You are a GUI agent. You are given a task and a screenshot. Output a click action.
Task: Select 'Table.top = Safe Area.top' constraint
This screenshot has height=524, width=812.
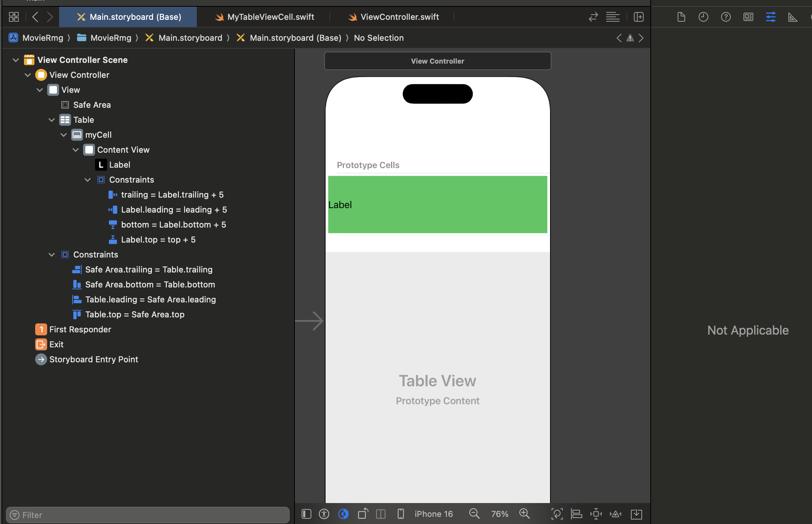(128, 314)
